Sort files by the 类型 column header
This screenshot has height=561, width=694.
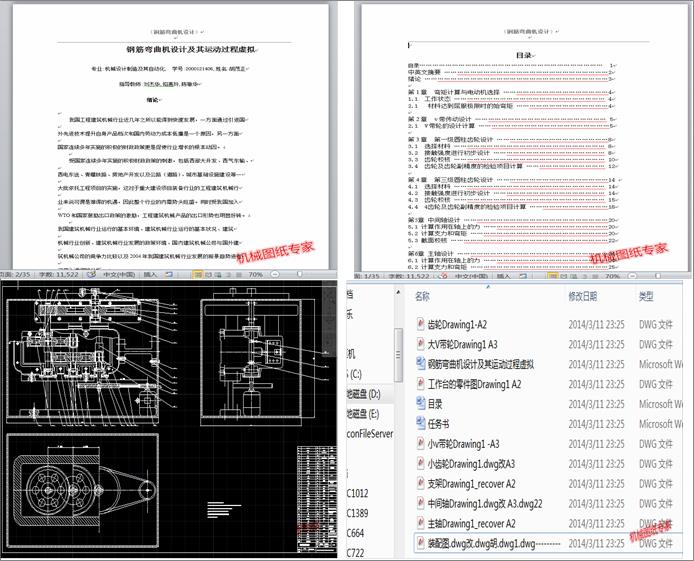pyautogui.click(x=646, y=296)
